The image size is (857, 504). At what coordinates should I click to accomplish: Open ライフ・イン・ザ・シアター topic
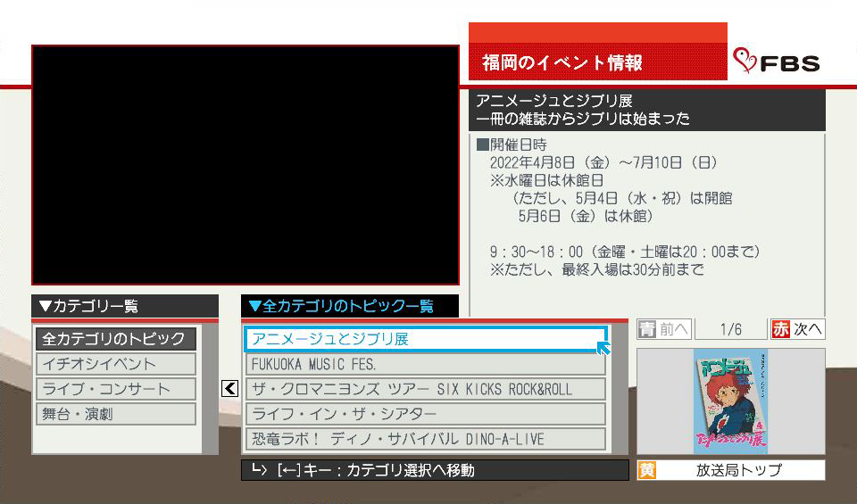426,415
